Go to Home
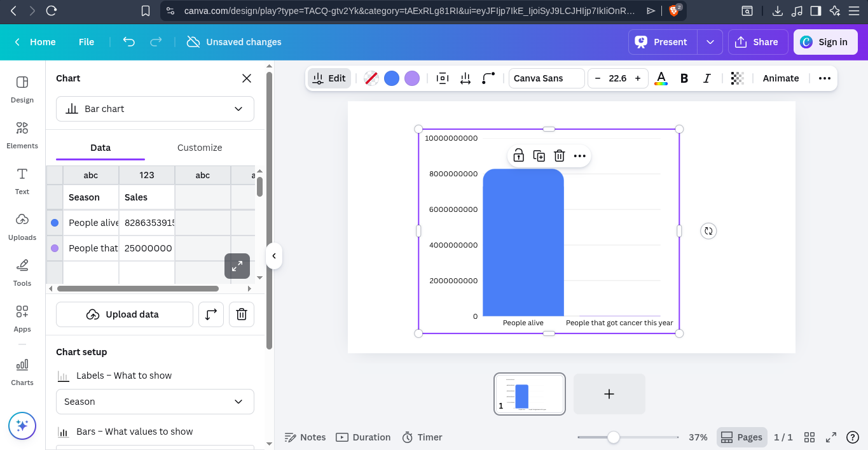 (43, 42)
